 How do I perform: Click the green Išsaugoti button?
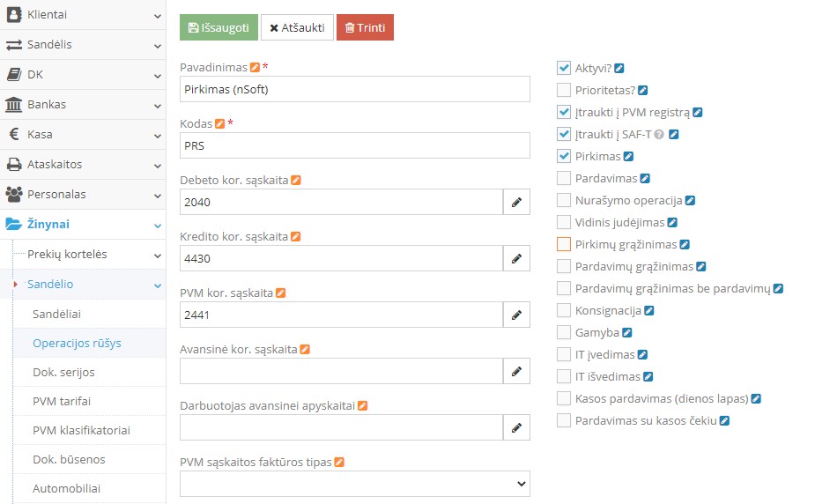pyautogui.click(x=219, y=27)
